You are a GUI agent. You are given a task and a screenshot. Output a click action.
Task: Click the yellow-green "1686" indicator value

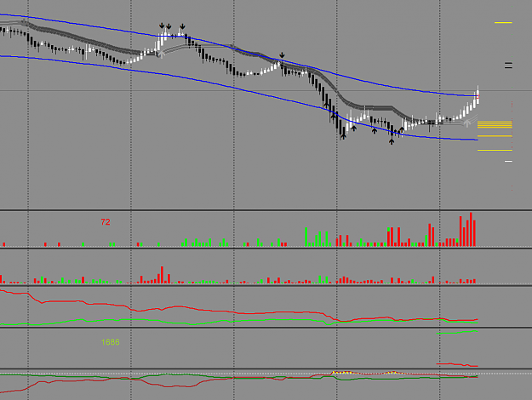(111, 342)
